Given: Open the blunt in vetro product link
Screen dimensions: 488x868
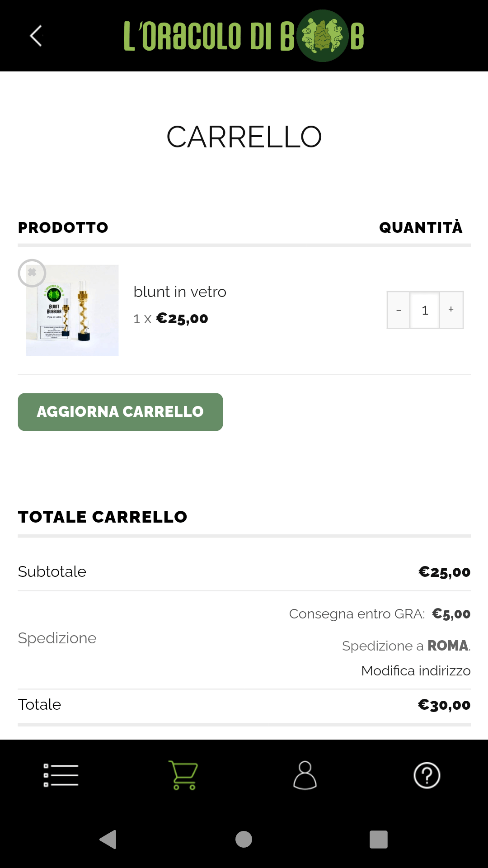Looking at the screenshot, I should (x=180, y=292).
